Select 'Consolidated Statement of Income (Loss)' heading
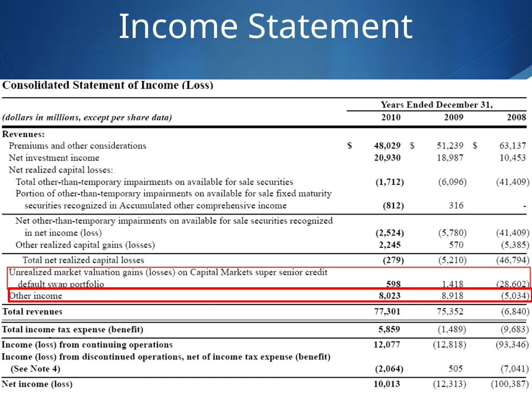Image resolution: width=532 pixels, height=399 pixels. tap(108, 85)
